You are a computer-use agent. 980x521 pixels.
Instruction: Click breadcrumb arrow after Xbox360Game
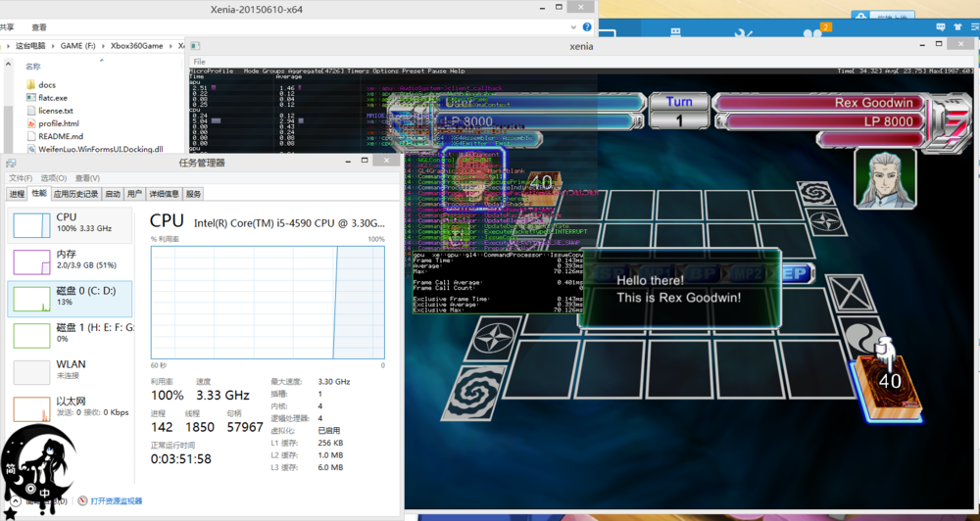point(170,46)
